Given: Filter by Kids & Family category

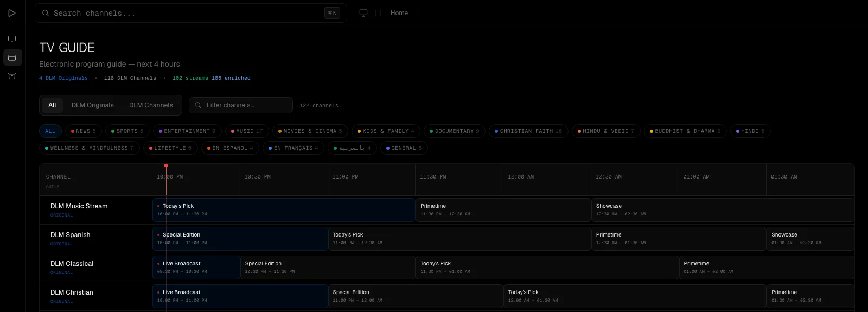Looking at the screenshot, I should (x=386, y=131).
